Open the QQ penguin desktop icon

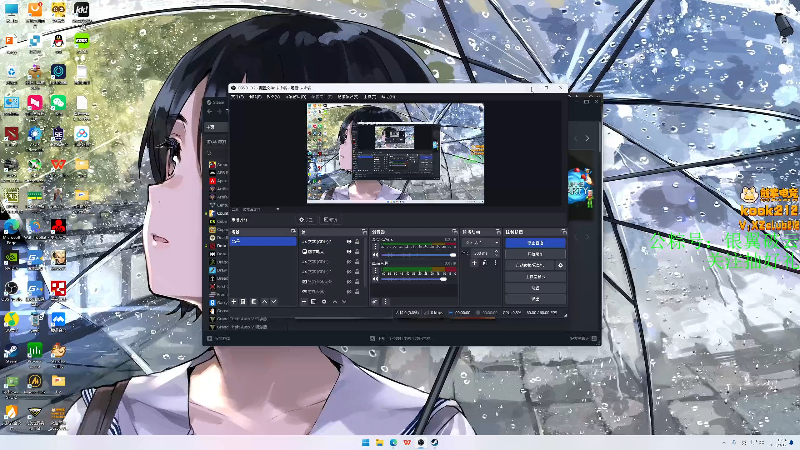58,41
